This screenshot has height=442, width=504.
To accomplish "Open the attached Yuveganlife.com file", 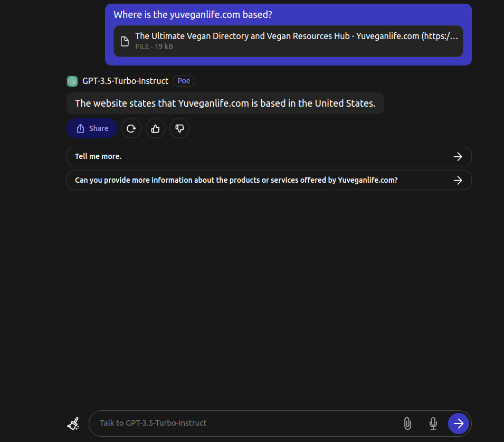I will (288, 41).
